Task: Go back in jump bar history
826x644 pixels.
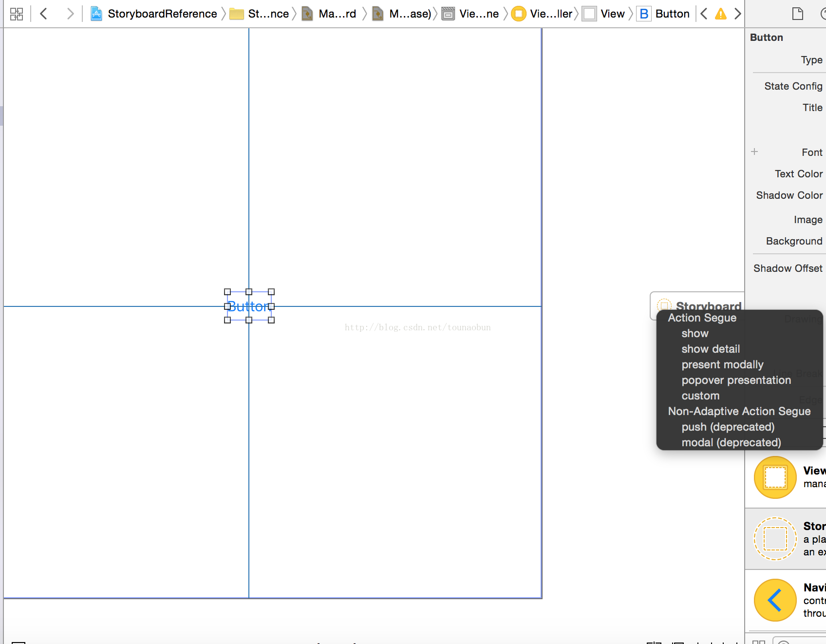Action: pyautogui.click(x=43, y=14)
